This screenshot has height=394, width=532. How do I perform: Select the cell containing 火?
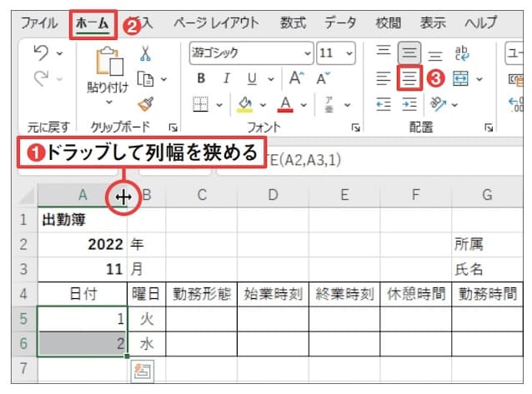147,319
